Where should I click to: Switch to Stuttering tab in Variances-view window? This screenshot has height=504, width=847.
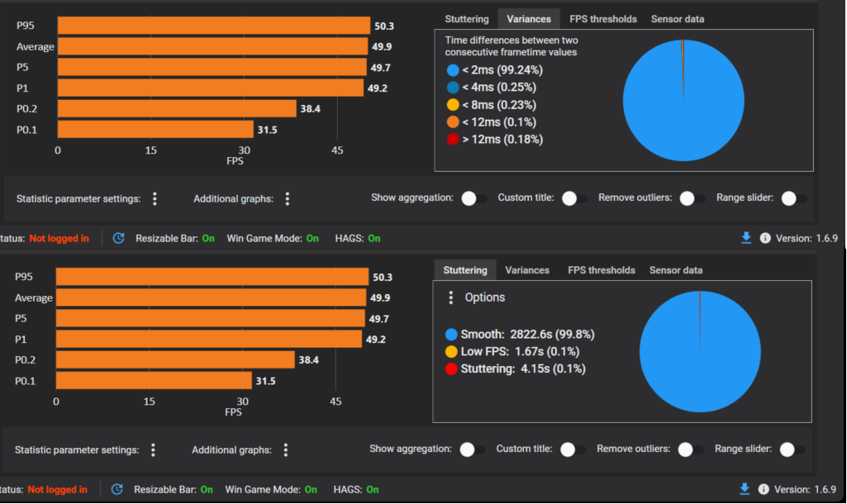click(x=467, y=19)
